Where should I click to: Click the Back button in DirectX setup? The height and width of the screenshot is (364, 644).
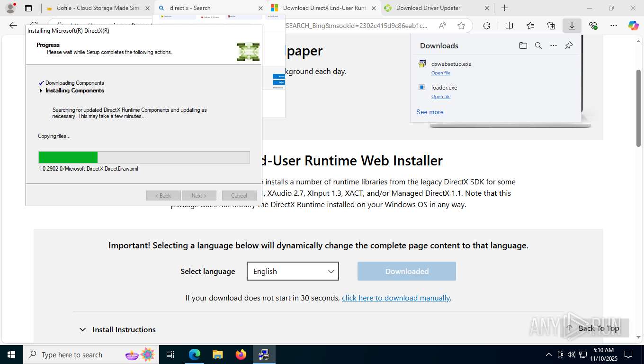(163, 196)
